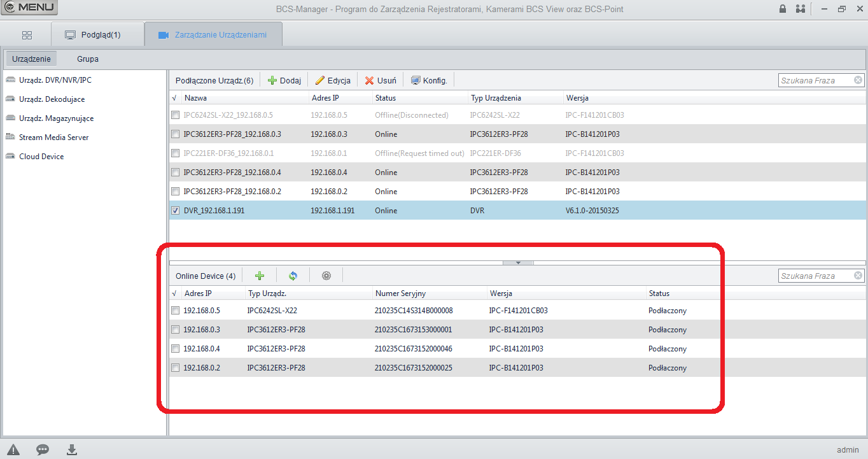Viewport: 868px width, 459px height.
Task: Click the gear settings icon in Online Device bar
Action: coord(326,276)
